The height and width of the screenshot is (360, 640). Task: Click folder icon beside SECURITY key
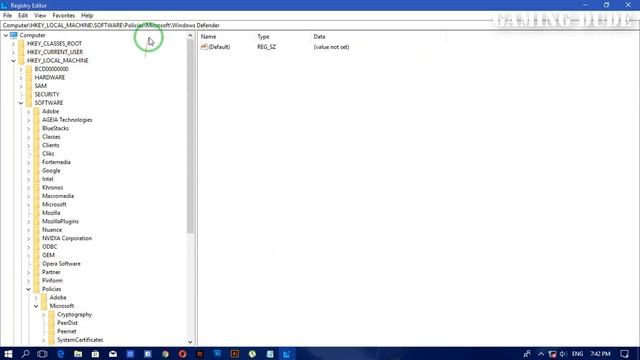tap(29, 94)
